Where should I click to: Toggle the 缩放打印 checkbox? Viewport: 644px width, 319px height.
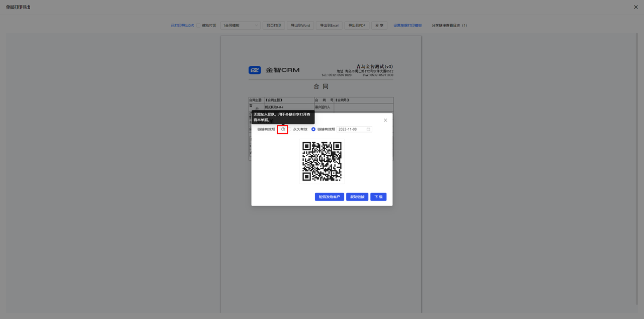(199, 25)
